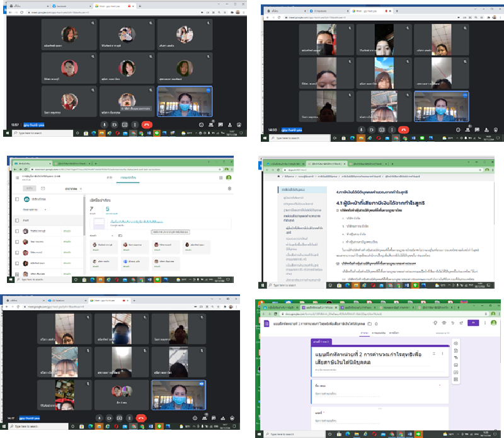This screenshot has height=438, width=504.
Task: Hang up the 13:57 Meet call
Action: tap(146, 125)
